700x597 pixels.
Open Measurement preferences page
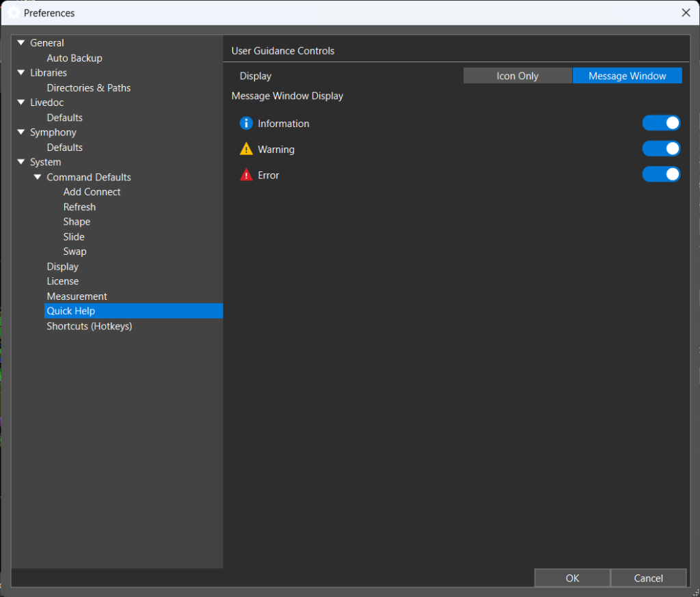pos(77,296)
